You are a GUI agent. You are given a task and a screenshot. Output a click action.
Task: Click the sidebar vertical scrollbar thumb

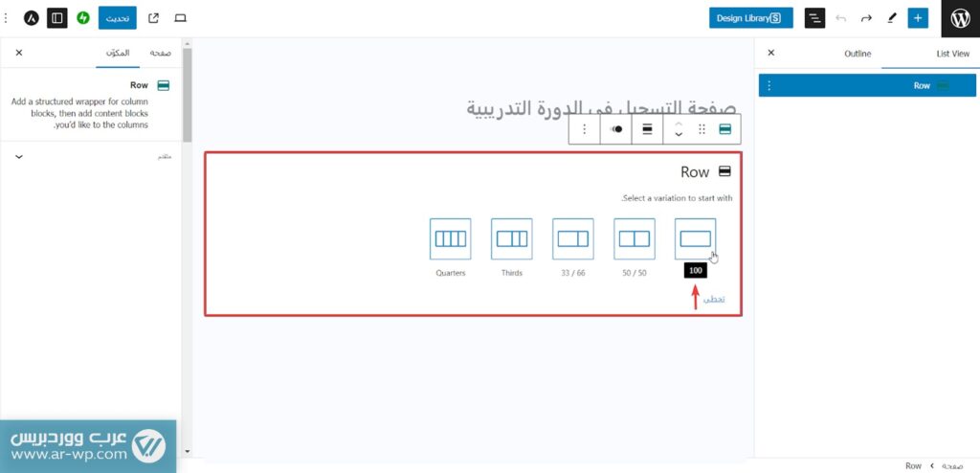coord(187,95)
